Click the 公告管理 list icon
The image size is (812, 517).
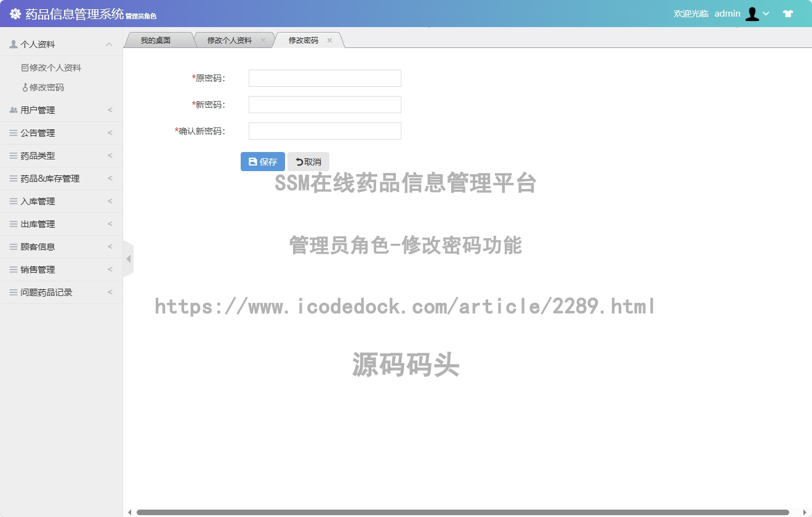pos(14,133)
